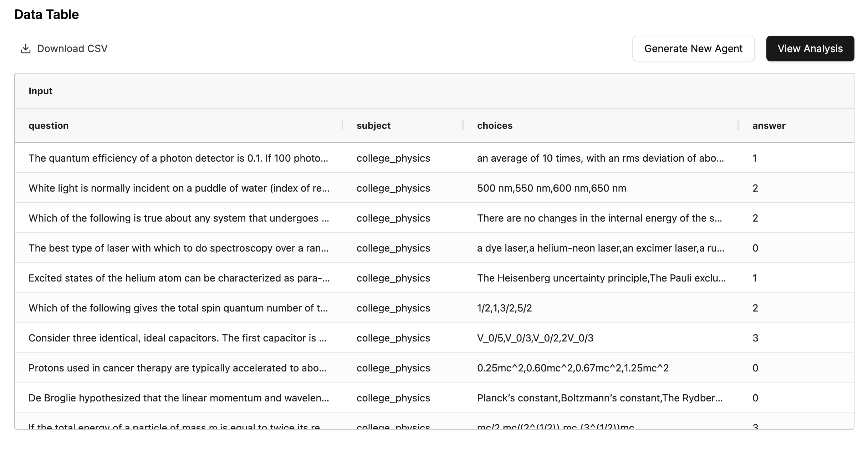The width and height of the screenshot is (868, 466).
Task: Click the Protons used in cancer therapy question
Action: coord(178,368)
